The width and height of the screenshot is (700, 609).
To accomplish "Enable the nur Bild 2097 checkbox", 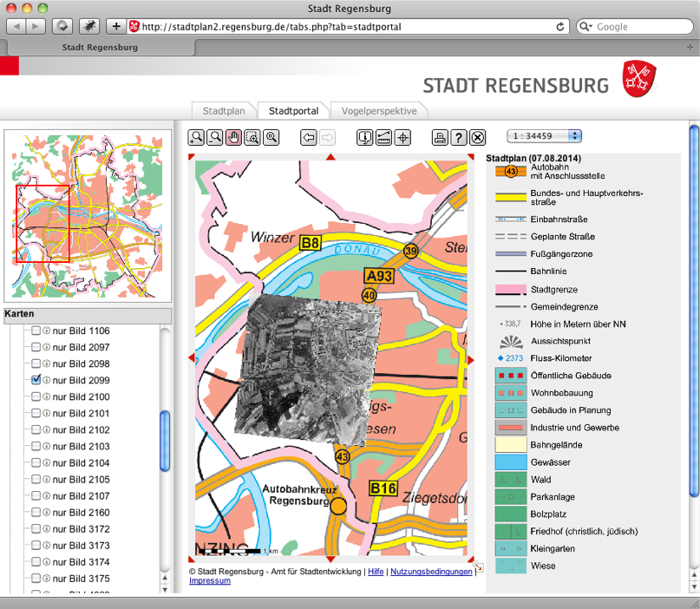I will click(36, 347).
